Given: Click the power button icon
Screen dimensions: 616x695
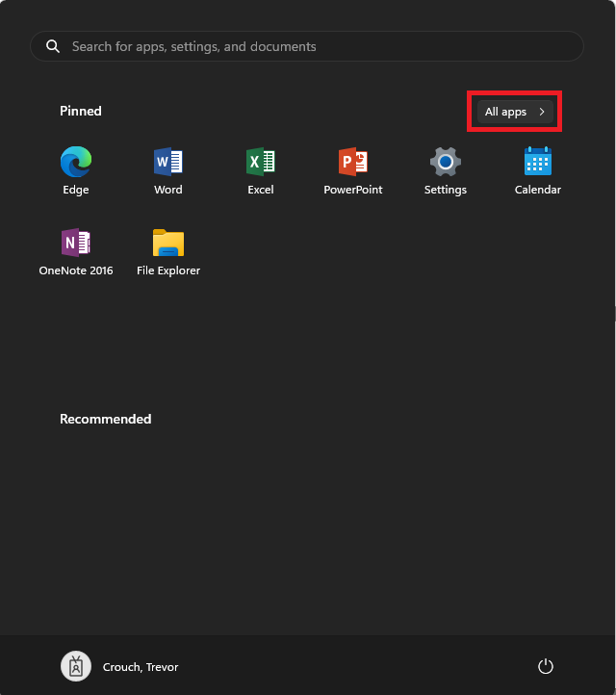Looking at the screenshot, I should pyautogui.click(x=546, y=666).
